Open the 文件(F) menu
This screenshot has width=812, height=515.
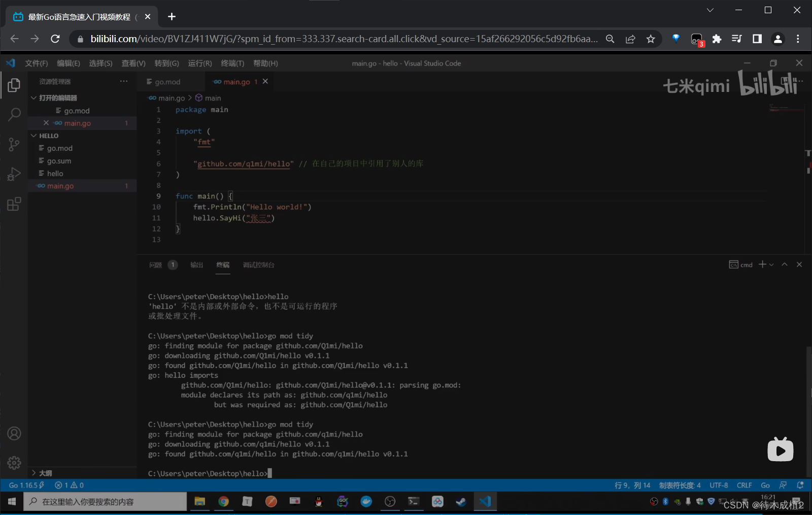pos(36,63)
